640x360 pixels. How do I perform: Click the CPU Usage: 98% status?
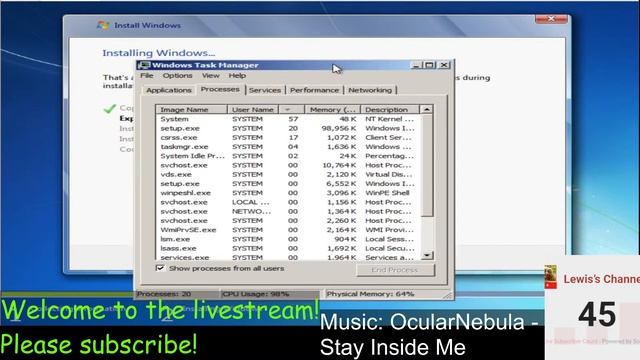coord(256,294)
